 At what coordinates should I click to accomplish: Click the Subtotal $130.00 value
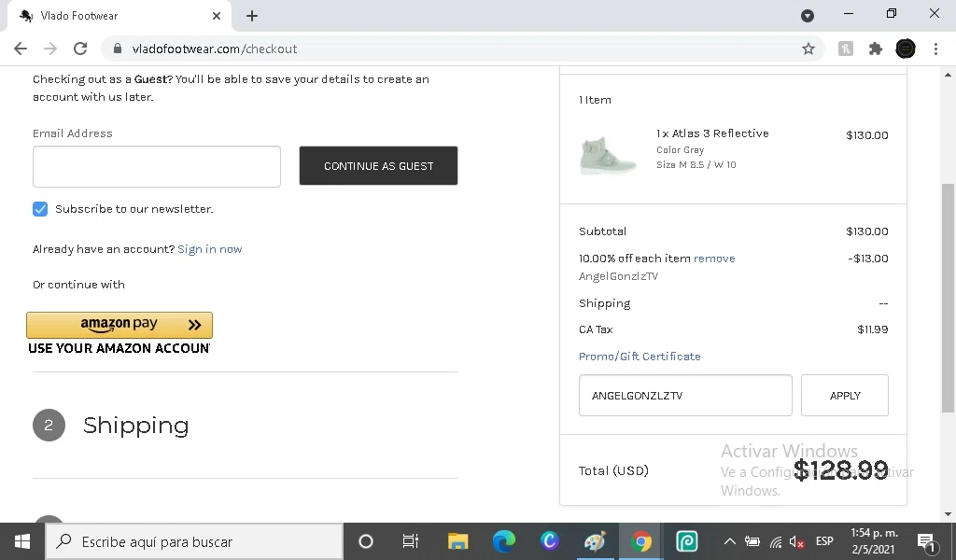point(867,231)
